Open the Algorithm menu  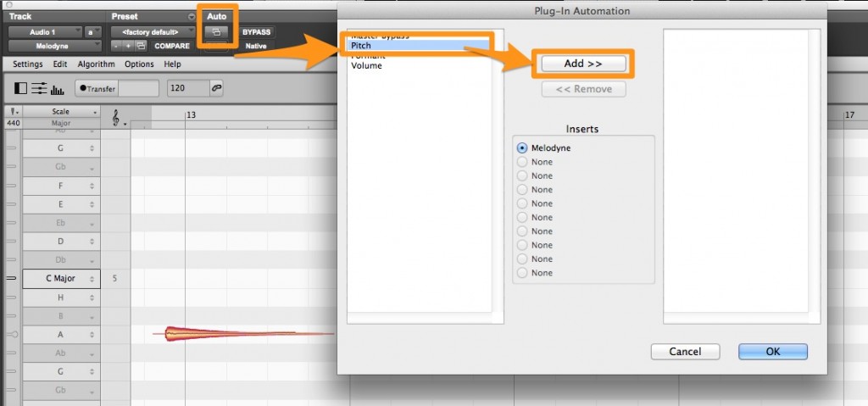tap(97, 64)
